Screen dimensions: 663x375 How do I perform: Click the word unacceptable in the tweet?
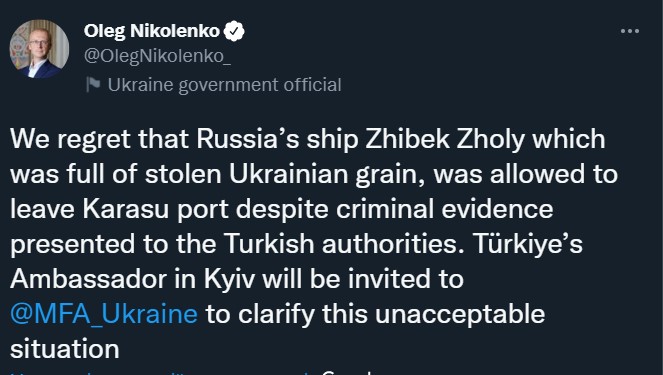(460, 315)
